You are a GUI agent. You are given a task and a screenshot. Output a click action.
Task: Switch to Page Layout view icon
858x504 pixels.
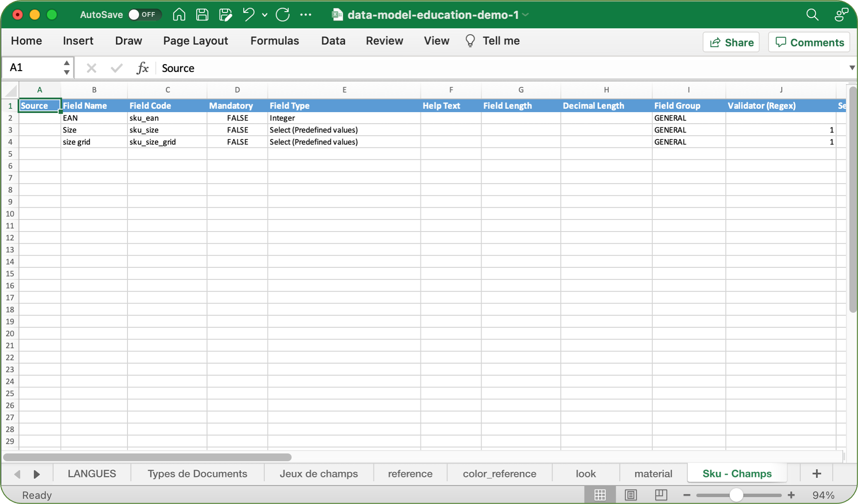click(630, 495)
